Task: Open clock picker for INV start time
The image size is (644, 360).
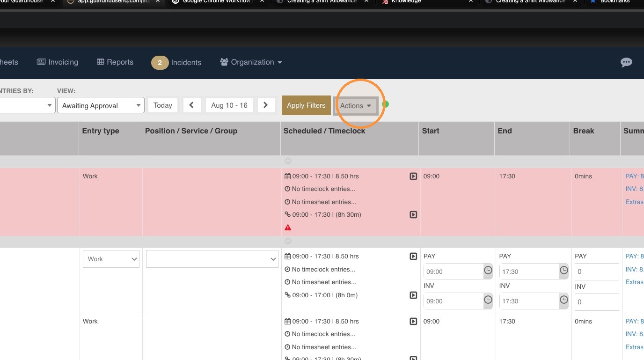Action: pyautogui.click(x=488, y=300)
